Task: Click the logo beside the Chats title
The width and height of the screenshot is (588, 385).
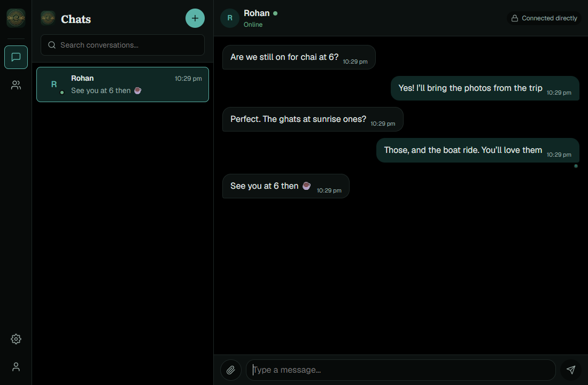Action: [x=48, y=18]
